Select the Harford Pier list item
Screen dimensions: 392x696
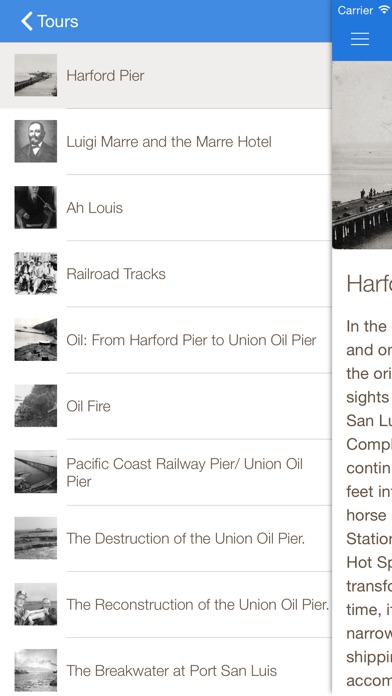tap(166, 75)
